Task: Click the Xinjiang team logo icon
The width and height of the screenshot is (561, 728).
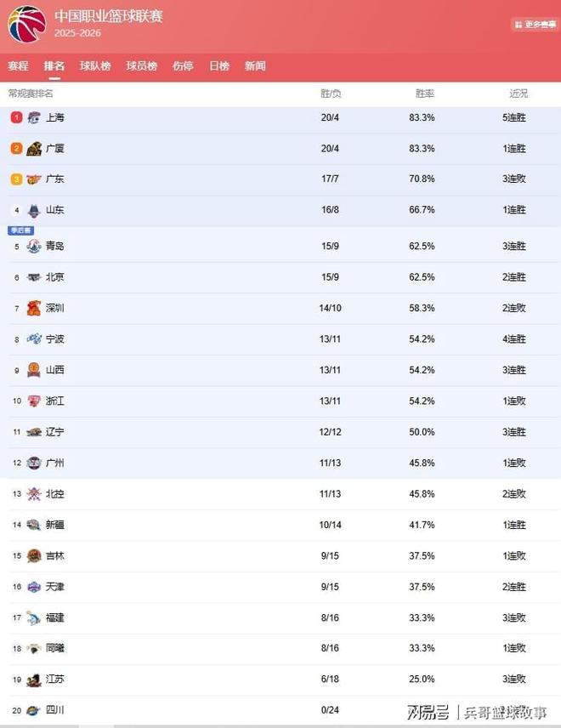Action: [x=34, y=525]
